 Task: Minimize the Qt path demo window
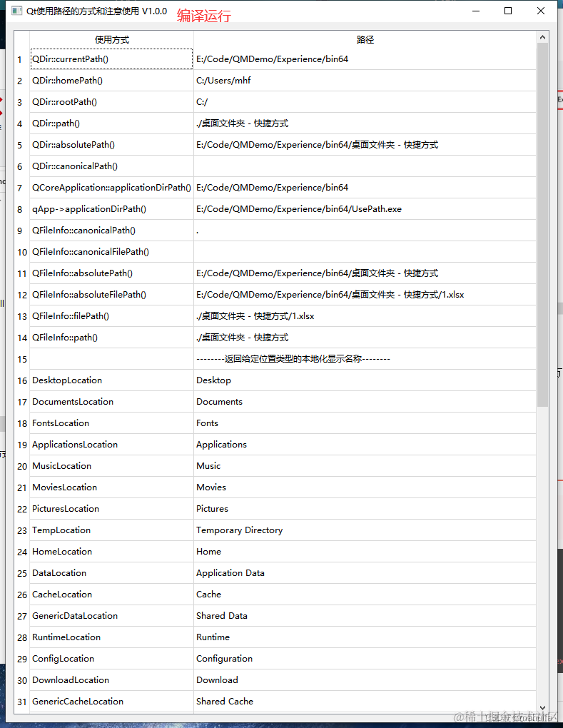coord(476,11)
